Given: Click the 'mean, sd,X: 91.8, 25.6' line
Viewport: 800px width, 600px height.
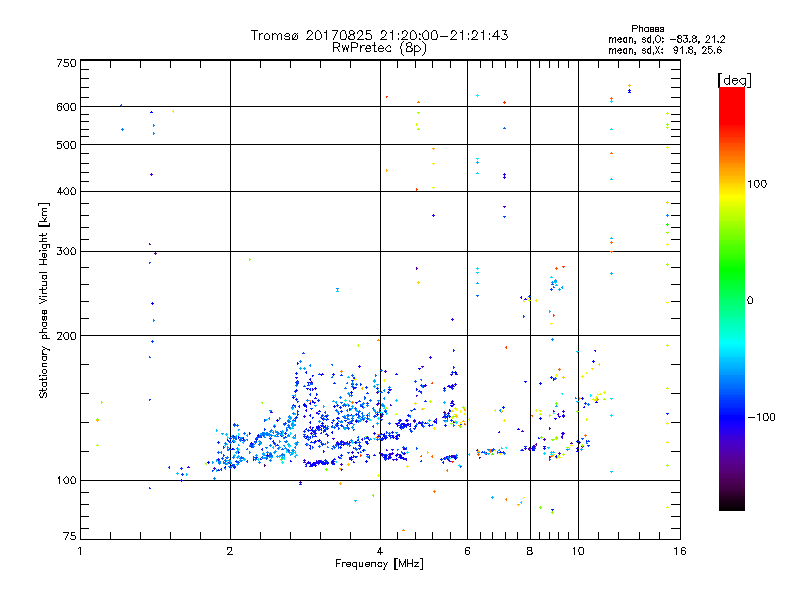Looking at the screenshot, I should tap(665, 50).
